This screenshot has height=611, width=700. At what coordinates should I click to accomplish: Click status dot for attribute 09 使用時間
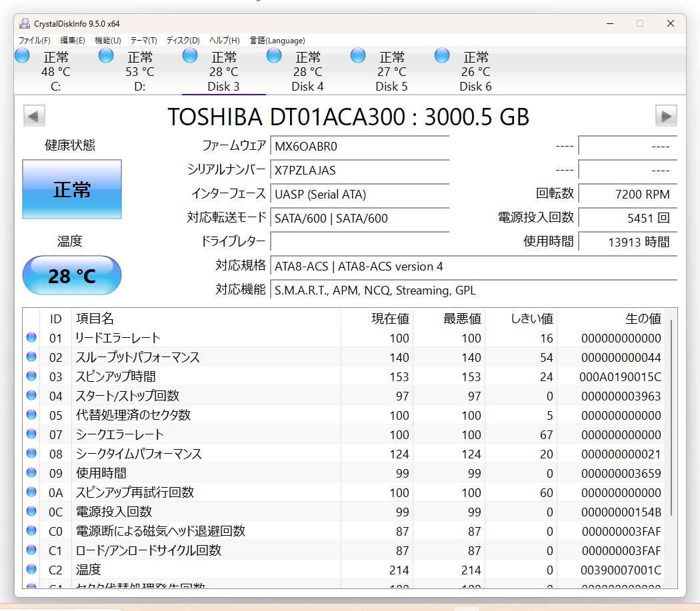point(31,472)
